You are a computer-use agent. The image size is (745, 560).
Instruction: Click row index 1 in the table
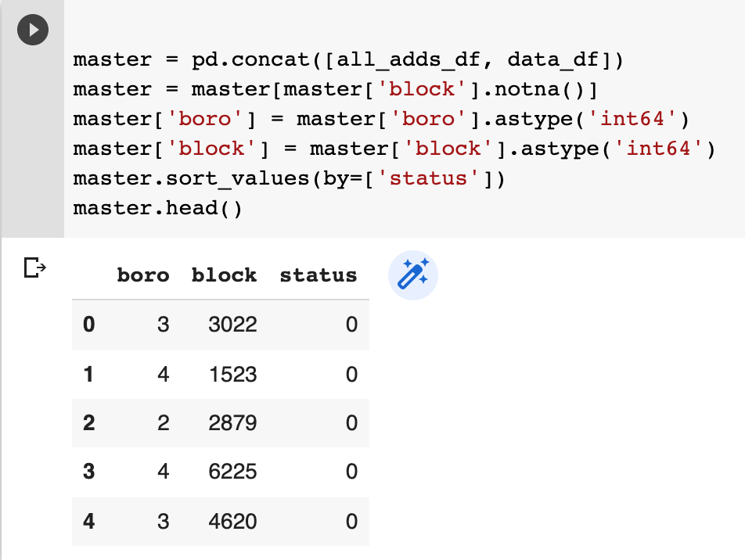(x=88, y=375)
